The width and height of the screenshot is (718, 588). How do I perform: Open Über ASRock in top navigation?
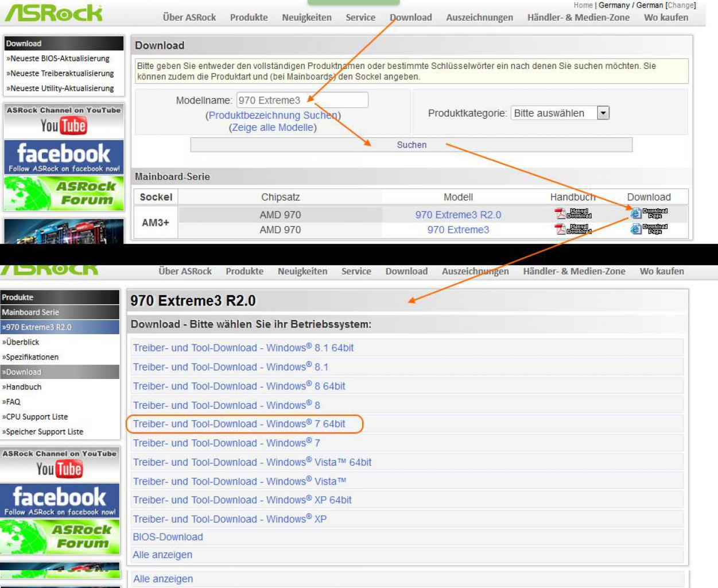pyautogui.click(x=189, y=17)
